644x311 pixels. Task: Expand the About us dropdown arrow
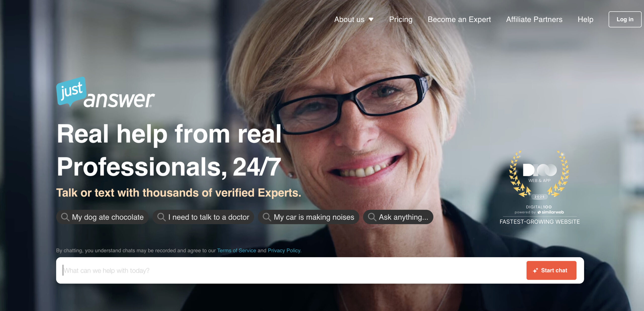coord(371,19)
